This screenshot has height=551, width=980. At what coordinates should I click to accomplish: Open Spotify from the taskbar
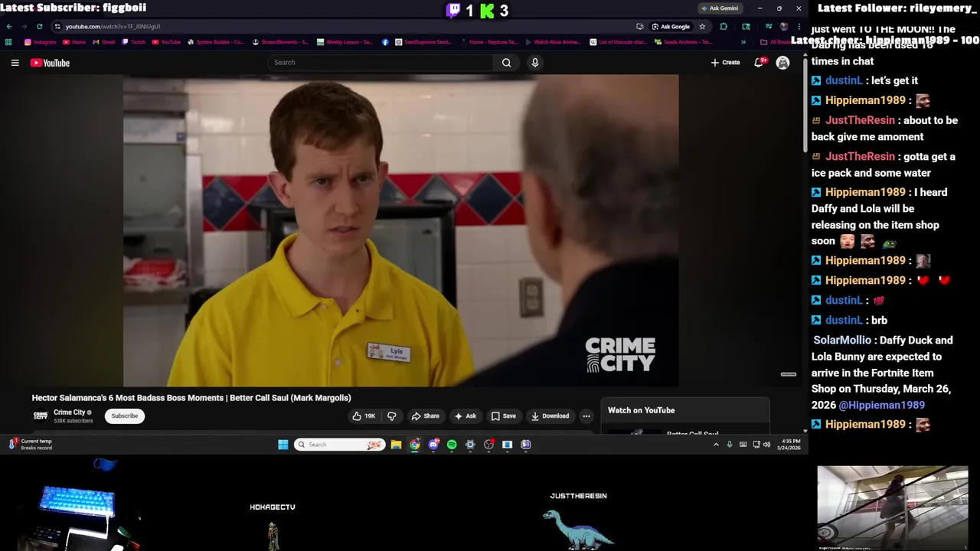pos(452,445)
